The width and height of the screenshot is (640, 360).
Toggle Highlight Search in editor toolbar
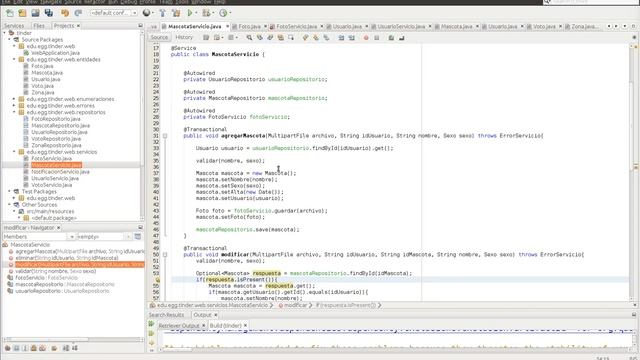281,38
